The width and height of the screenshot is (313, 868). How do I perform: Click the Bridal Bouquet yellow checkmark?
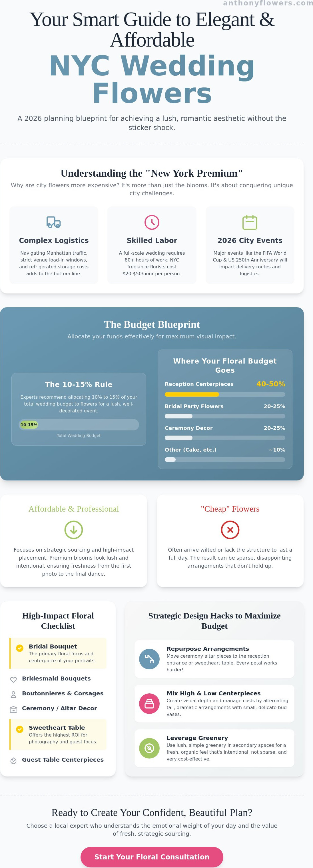pos(20,648)
